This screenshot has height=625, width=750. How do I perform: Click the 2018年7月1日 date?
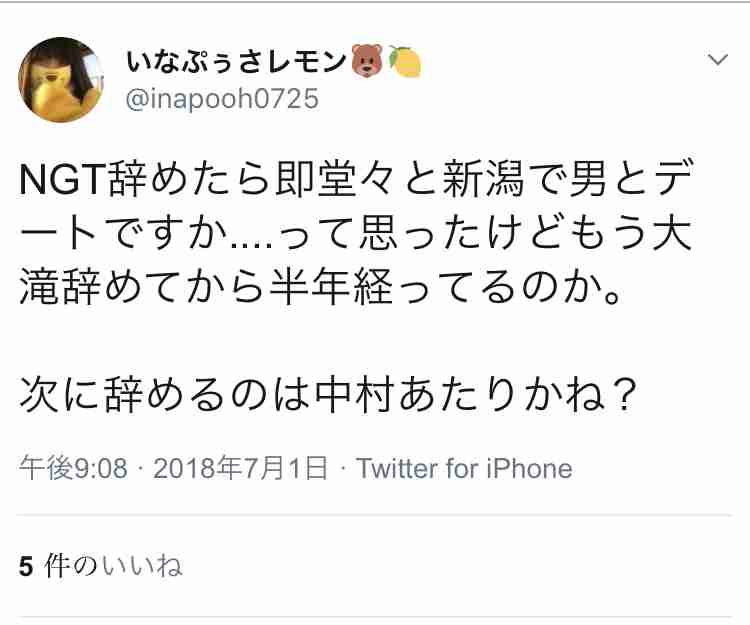[x=241, y=468]
